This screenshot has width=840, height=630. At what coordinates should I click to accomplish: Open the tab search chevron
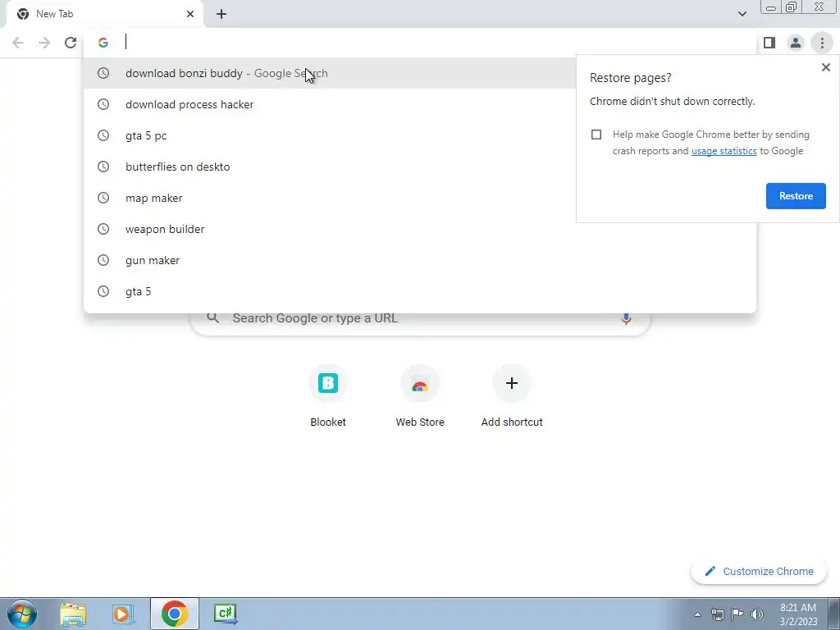tap(742, 14)
